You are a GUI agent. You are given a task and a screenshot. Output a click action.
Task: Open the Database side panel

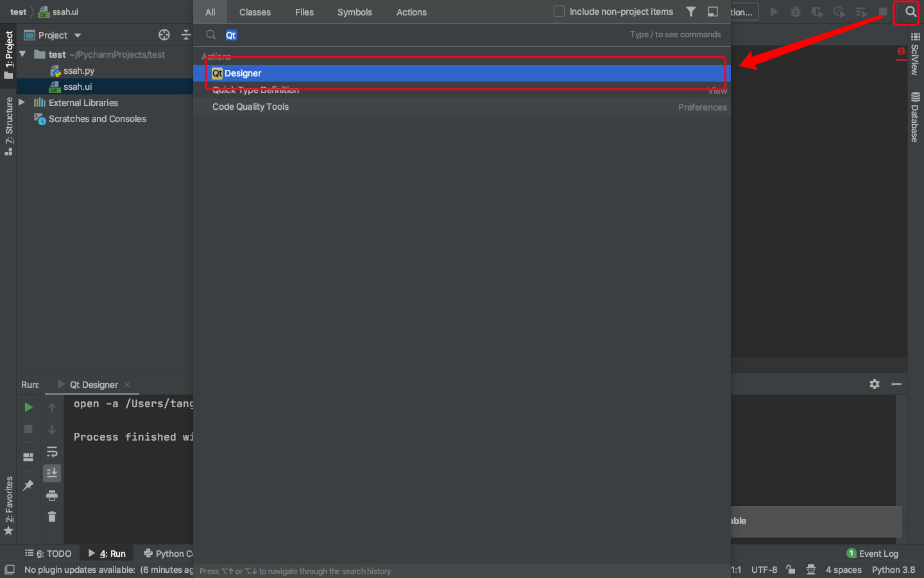[915, 117]
